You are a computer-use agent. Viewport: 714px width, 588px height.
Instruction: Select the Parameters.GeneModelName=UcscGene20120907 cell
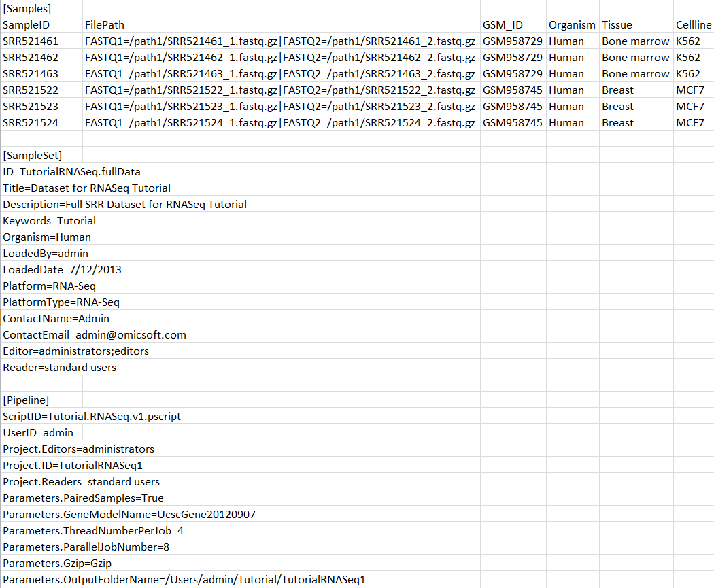(129, 515)
